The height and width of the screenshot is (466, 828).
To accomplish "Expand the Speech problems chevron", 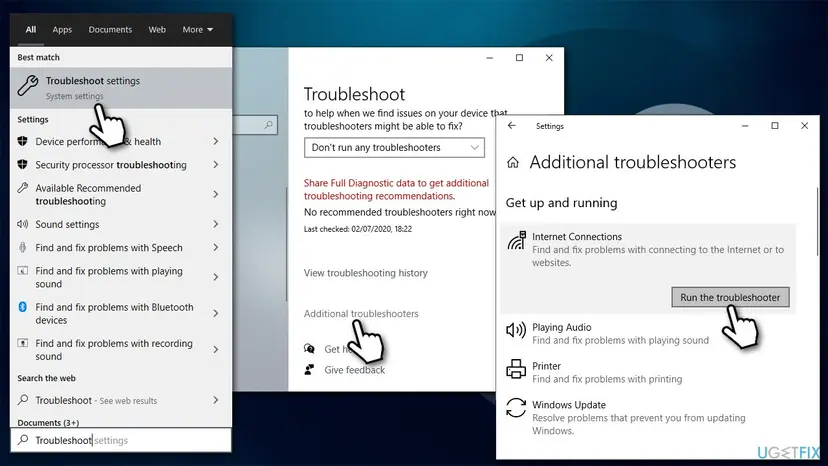I will coord(215,247).
